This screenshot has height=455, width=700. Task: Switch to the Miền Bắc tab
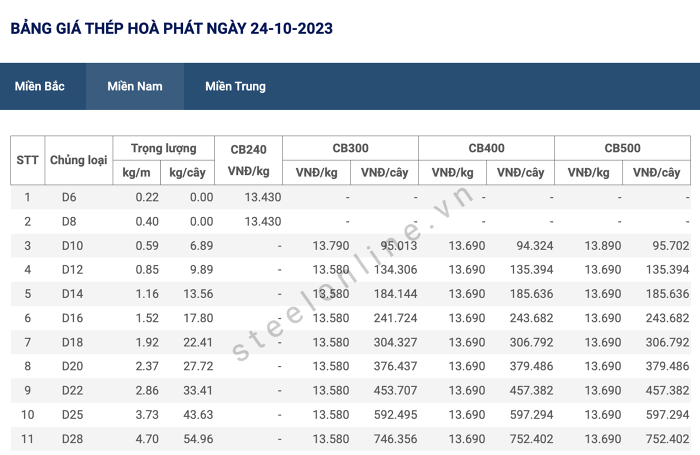click(40, 86)
